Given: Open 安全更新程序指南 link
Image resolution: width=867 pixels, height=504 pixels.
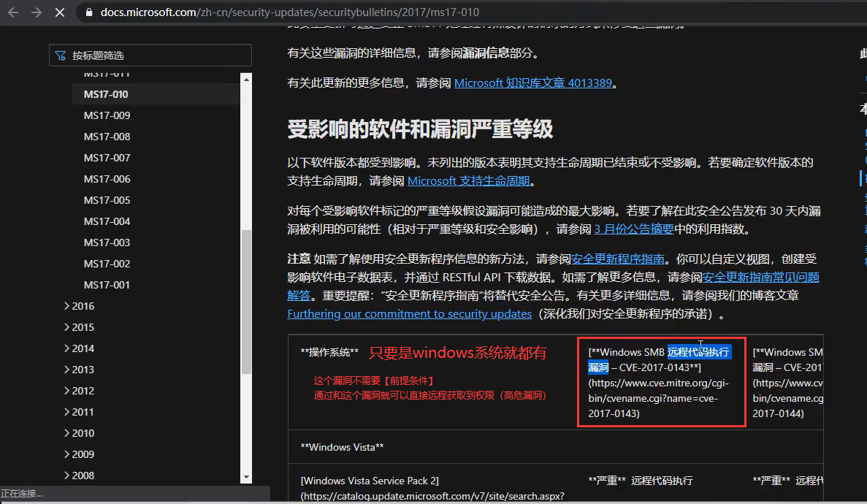Looking at the screenshot, I should (x=618, y=259).
